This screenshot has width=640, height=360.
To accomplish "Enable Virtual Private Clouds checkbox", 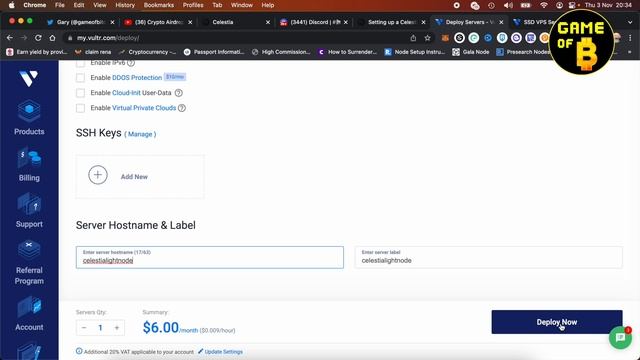I will tap(80, 108).
